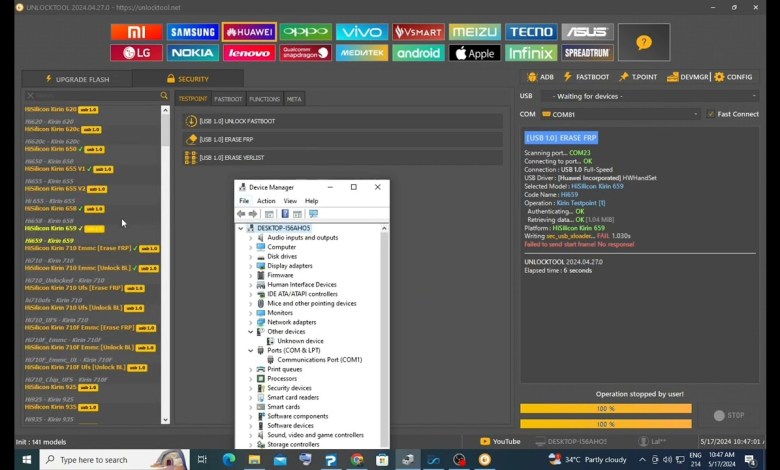Click the [USB 1.0] UNLOCK FASTBOOT button
This screenshot has width=780, height=470.
click(x=237, y=122)
